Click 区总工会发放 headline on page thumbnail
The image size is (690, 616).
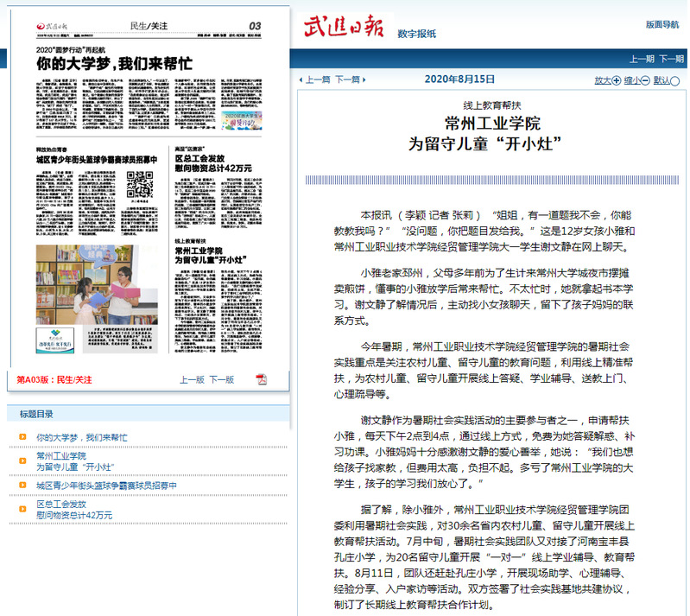point(213,163)
